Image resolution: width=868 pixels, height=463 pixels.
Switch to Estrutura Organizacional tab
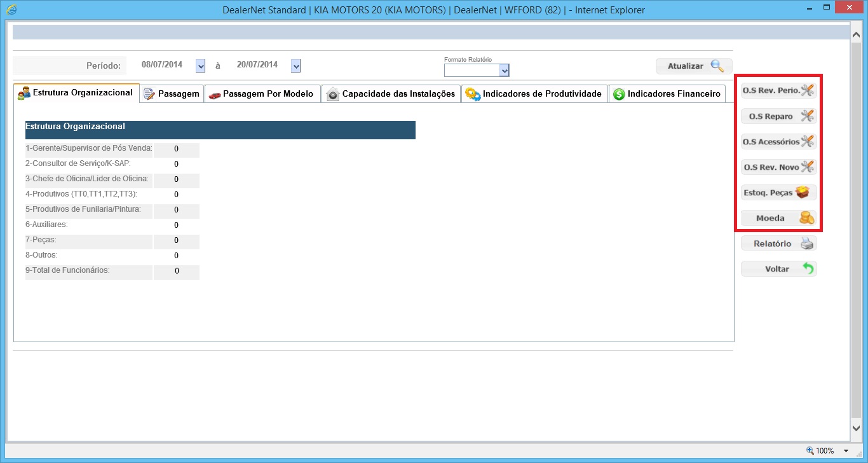76,93
